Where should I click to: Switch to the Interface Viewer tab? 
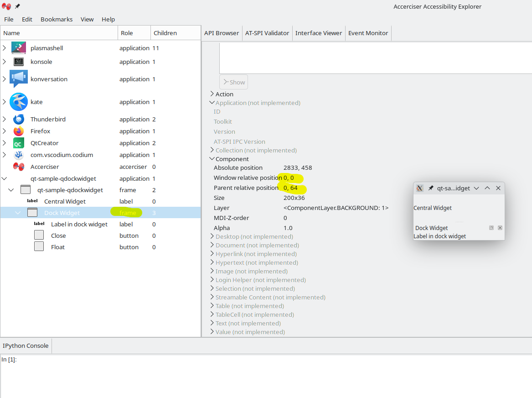point(319,33)
